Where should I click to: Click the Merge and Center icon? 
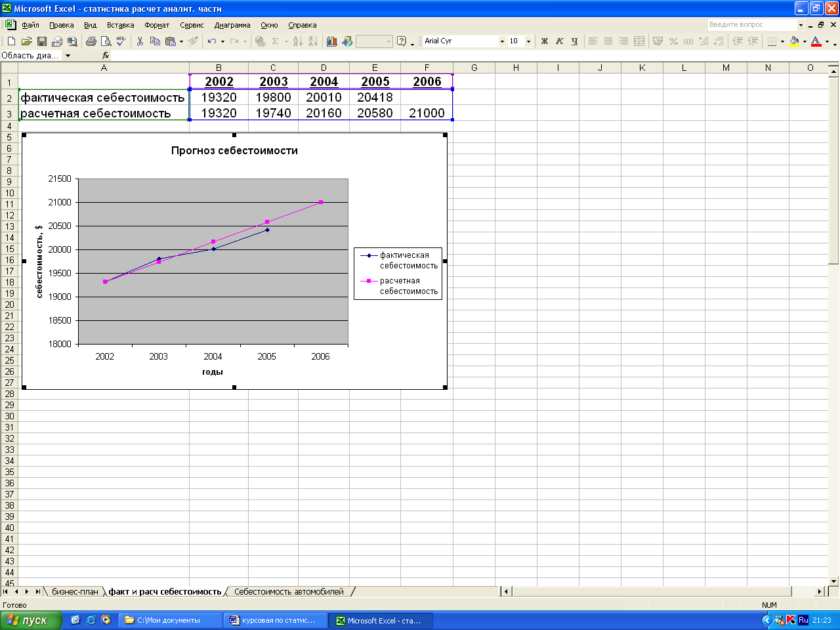click(639, 41)
